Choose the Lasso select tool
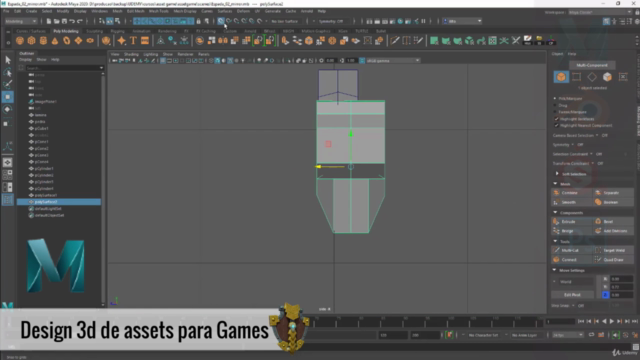This screenshot has width=640, height=360. pyautogui.click(x=7, y=73)
